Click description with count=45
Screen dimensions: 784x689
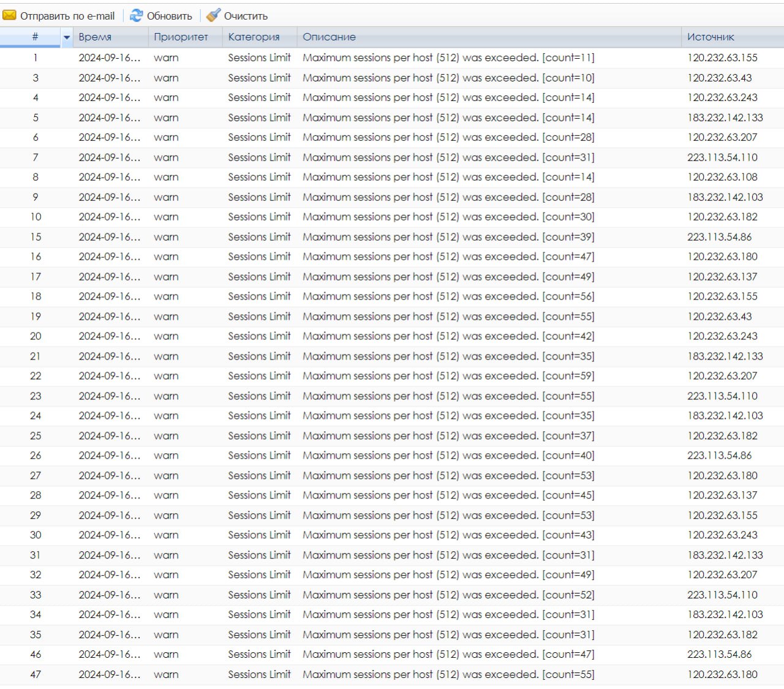tap(448, 495)
